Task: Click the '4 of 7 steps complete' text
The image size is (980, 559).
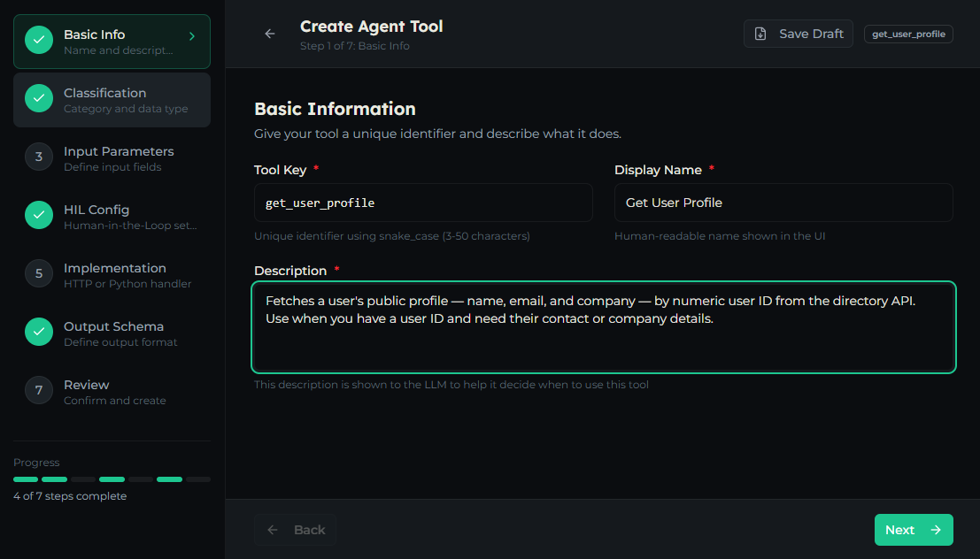Action: pyautogui.click(x=70, y=496)
